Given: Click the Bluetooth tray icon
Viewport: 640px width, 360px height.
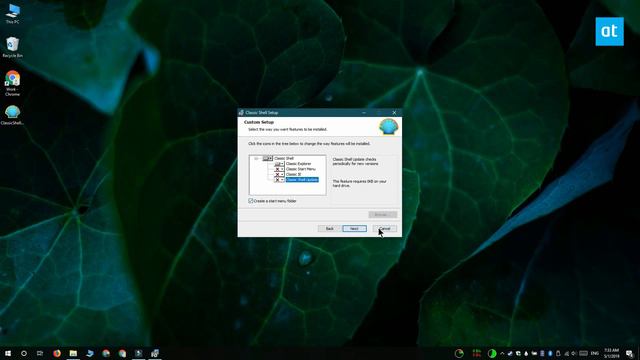Looking at the screenshot, I should (x=550, y=353).
